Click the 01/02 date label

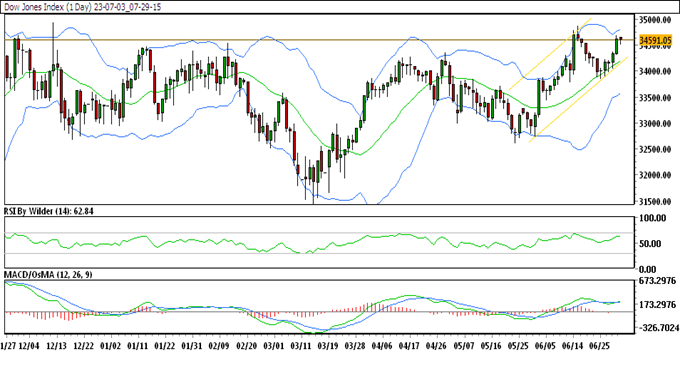(110, 345)
